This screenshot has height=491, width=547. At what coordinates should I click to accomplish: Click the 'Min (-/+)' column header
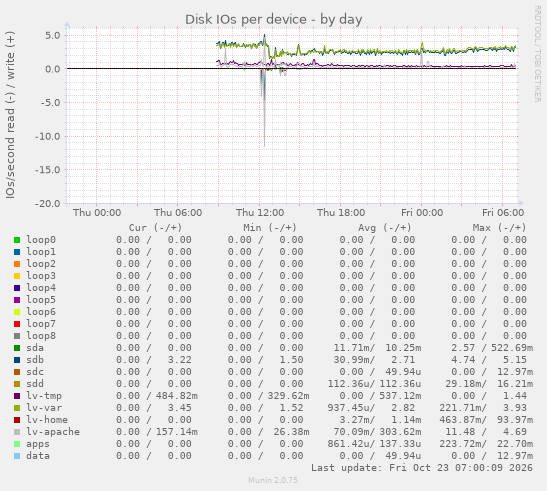point(270,228)
